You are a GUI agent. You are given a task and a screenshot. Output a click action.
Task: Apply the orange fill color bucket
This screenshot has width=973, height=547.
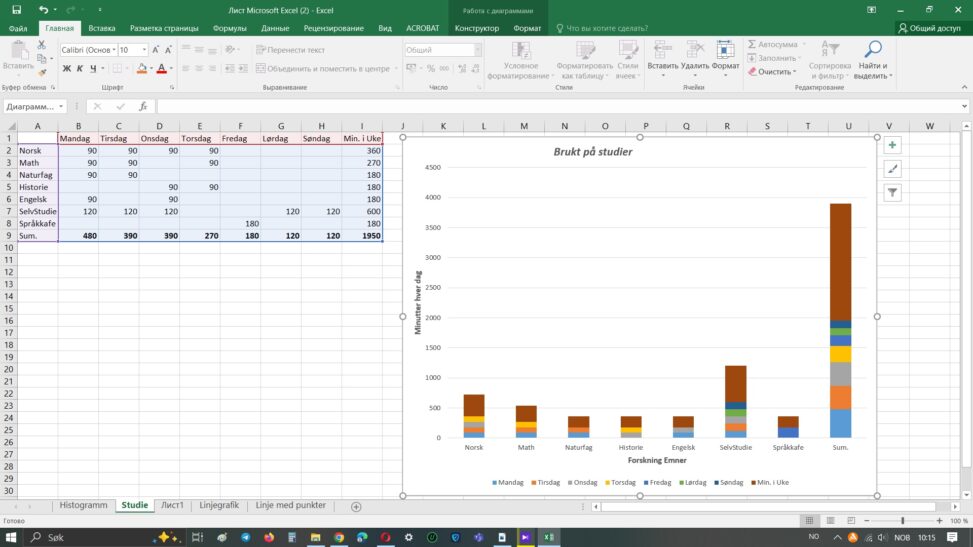click(142, 68)
